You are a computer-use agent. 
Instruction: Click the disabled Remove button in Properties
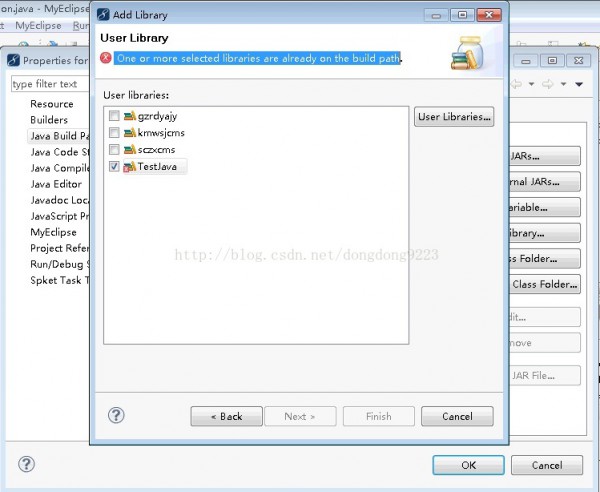[545, 343]
